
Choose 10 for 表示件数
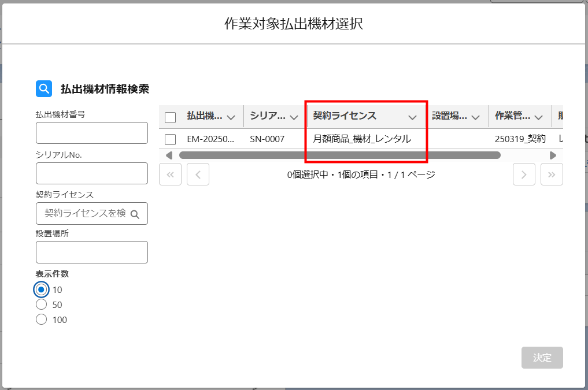coord(41,289)
